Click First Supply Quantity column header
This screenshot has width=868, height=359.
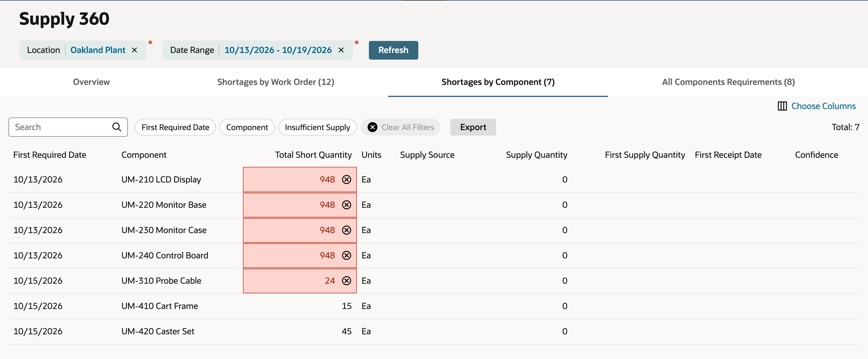645,155
